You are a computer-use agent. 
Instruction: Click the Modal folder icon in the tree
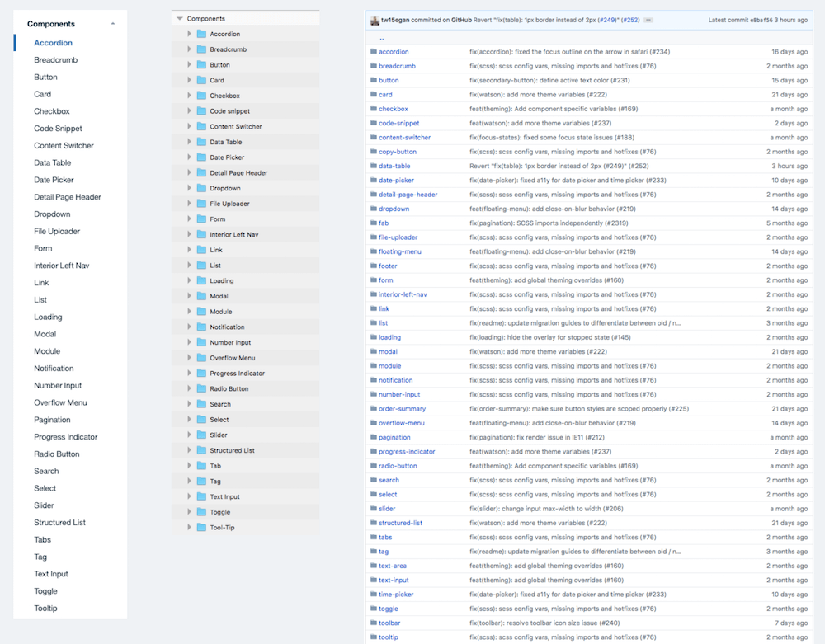[201, 296]
